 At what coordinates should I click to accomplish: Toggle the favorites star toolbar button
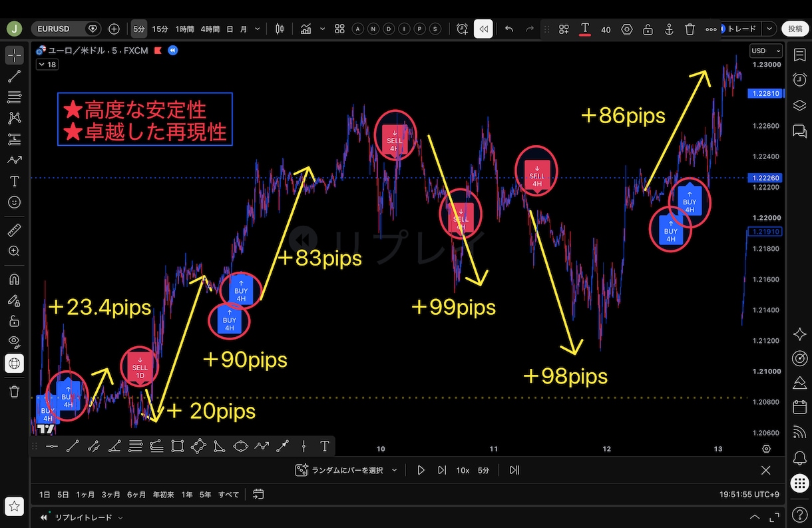point(14,505)
